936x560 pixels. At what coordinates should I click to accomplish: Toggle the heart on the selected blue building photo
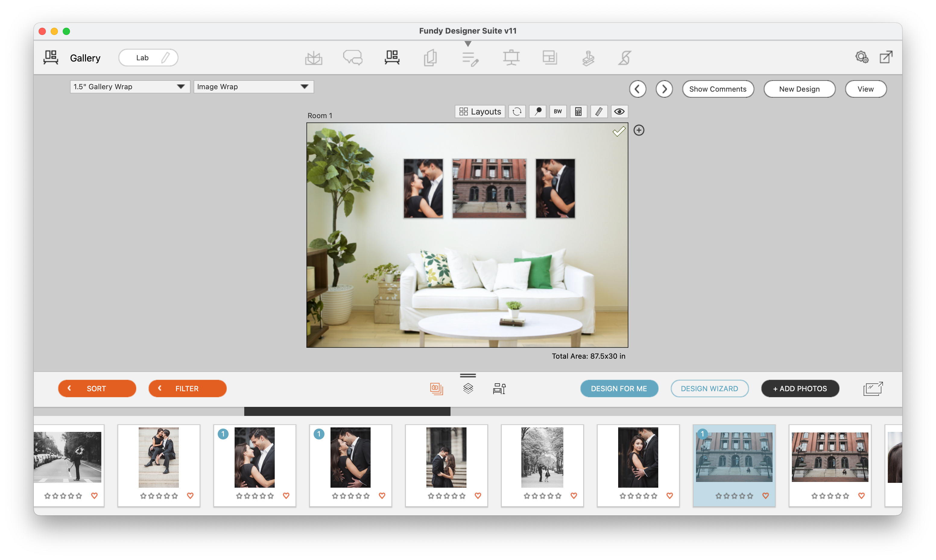coord(765,496)
